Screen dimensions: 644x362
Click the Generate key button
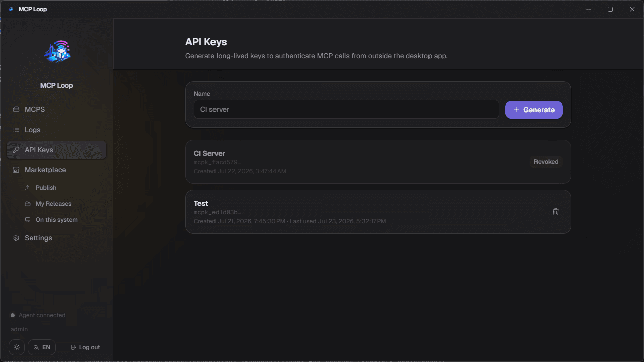coord(534,110)
